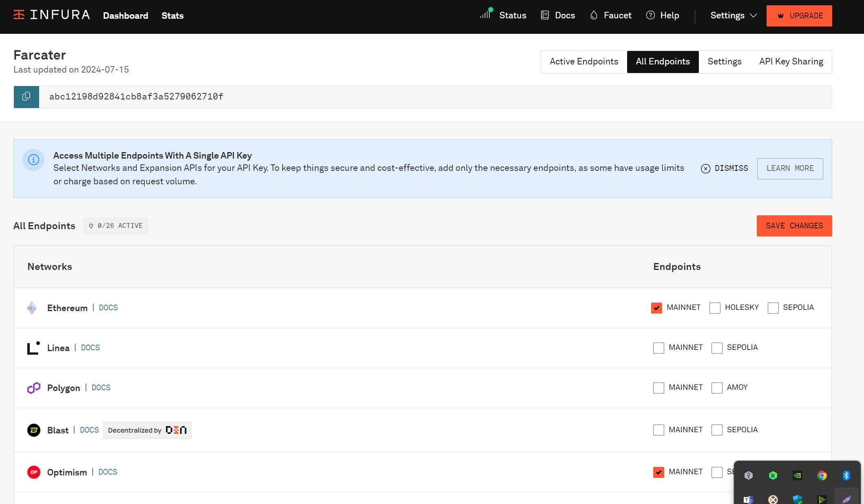This screenshot has height=504, width=864.
Task: Enable Ethereum HOLESKY endpoint
Action: point(715,308)
